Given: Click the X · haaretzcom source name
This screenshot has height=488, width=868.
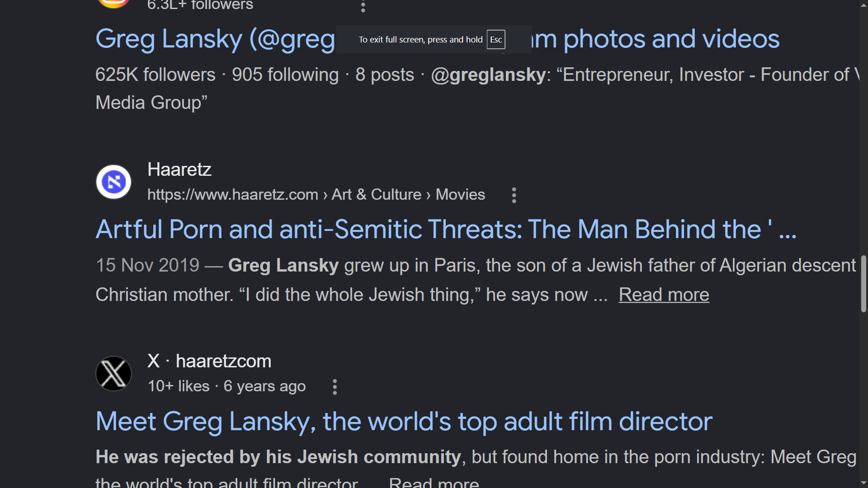Looking at the screenshot, I should 209,361.
